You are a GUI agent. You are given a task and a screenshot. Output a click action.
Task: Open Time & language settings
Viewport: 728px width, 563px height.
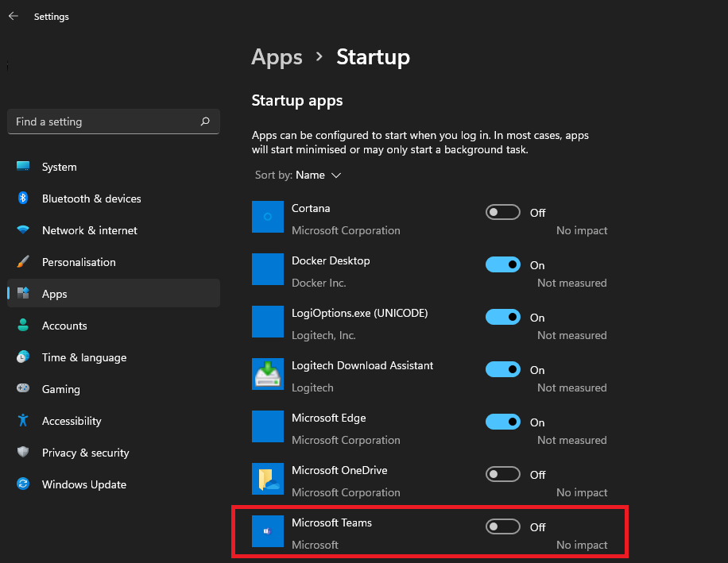coord(114,357)
